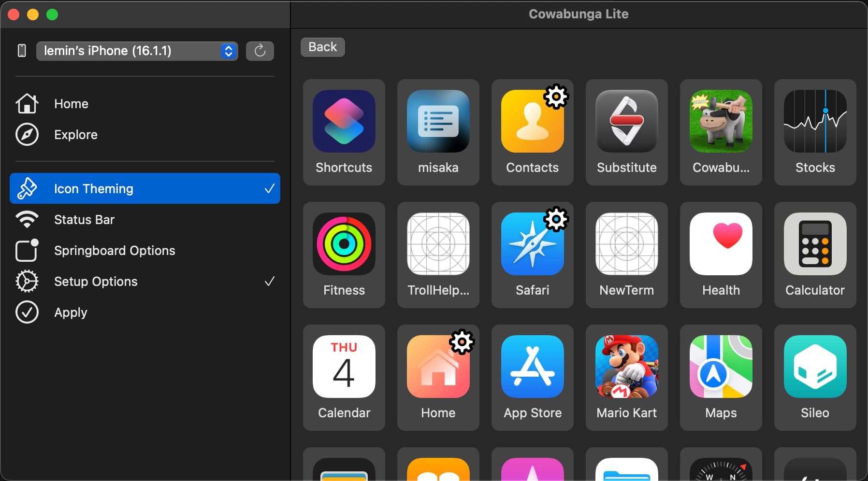The height and width of the screenshot is (481, 868).
Task: Go to the Apply section
Action: [145, 312]
